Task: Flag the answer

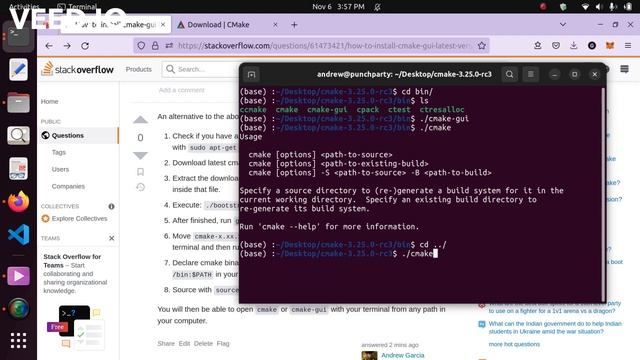Action: pos(223,343)
